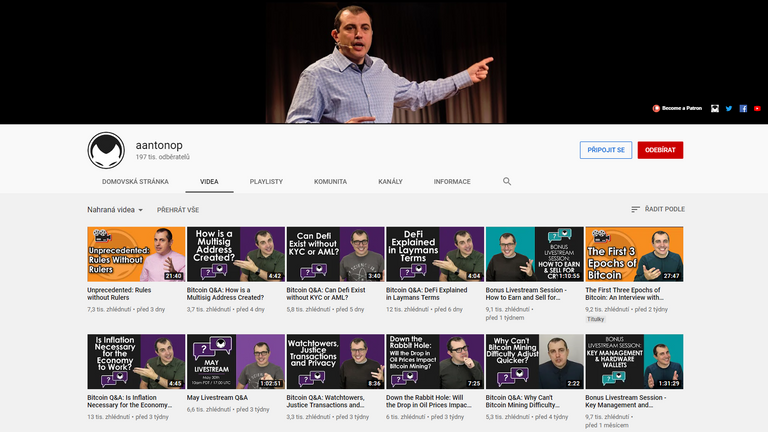Click the red ODEBÍRAT subscribe button
Viewport: 768px width, 432px height.
(x=660, y=150)
